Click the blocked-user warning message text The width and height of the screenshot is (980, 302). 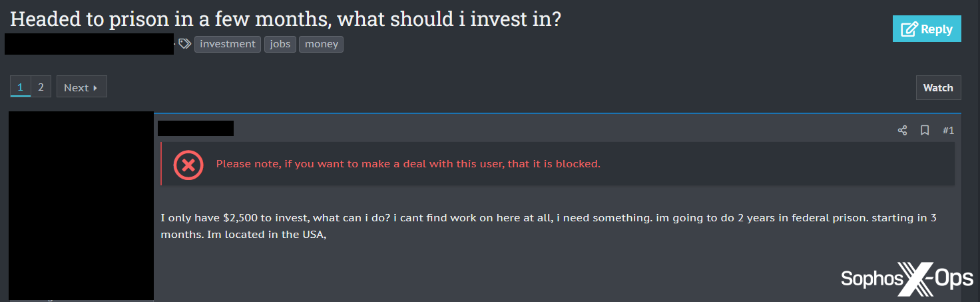point(408,164)
